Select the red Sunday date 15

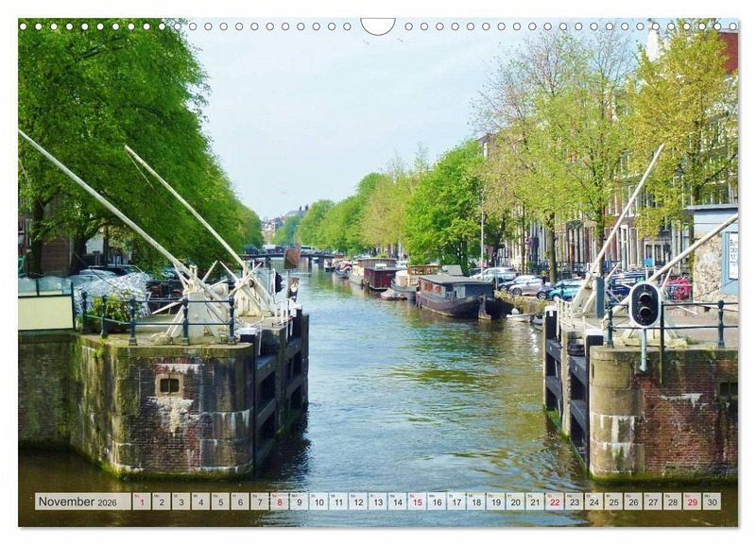(418, 502)
